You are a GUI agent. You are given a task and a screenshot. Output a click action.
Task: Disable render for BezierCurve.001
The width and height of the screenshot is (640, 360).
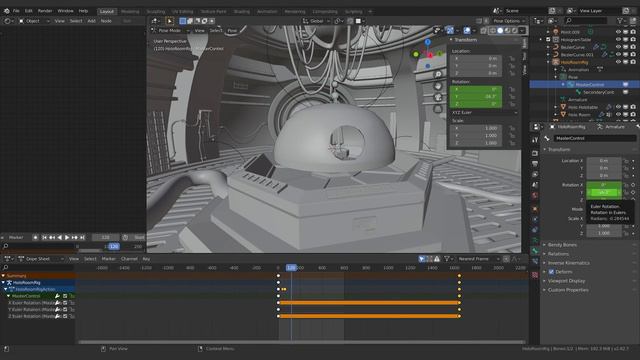[633, 55]
